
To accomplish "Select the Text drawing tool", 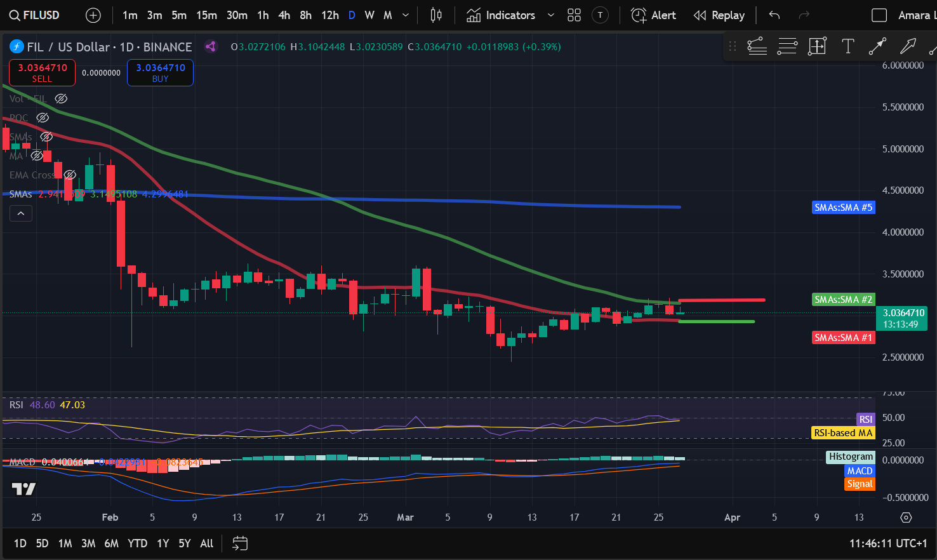I will (x=847, y=46).
